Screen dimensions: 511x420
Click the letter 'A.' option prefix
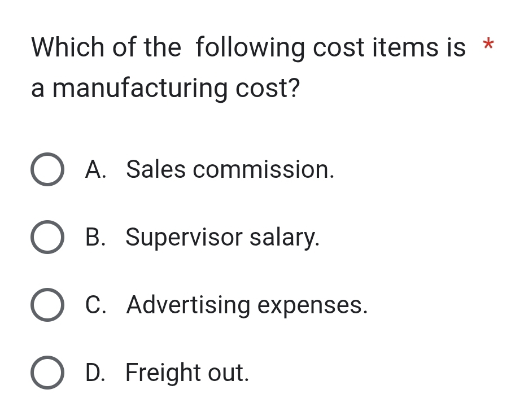tap(95, 169)
